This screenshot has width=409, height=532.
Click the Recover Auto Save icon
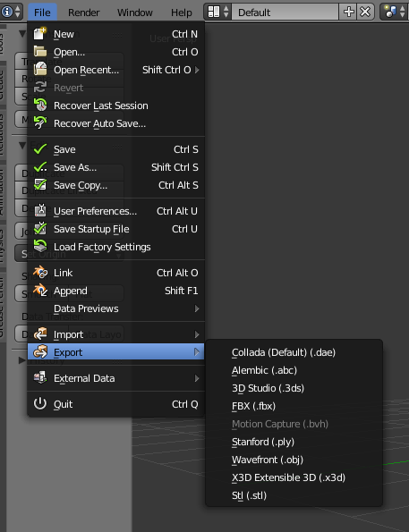tap(40, 122)
